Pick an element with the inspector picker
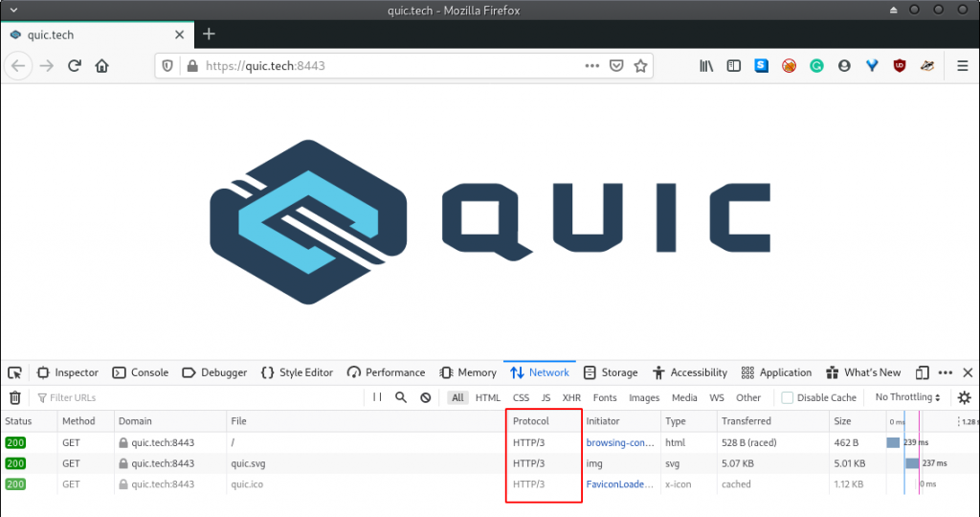Viewport: 980px width, 517px height. point(15,372)
